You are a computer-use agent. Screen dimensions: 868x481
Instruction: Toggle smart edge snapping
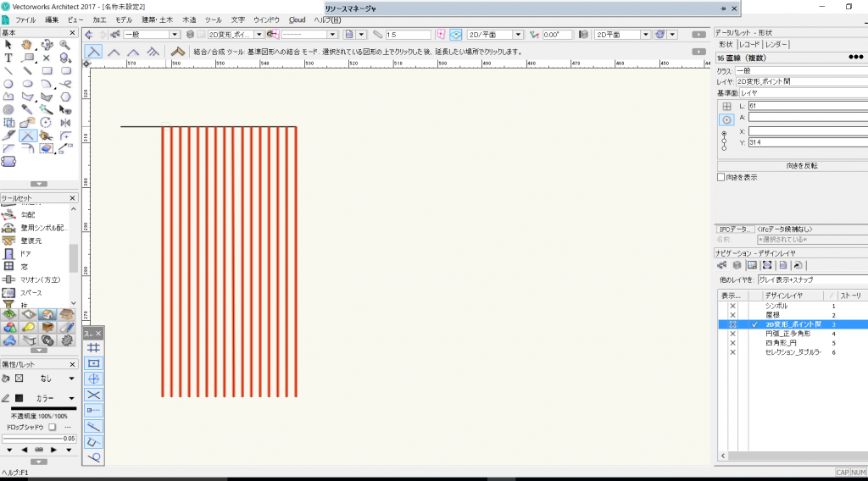coord(93,442)
